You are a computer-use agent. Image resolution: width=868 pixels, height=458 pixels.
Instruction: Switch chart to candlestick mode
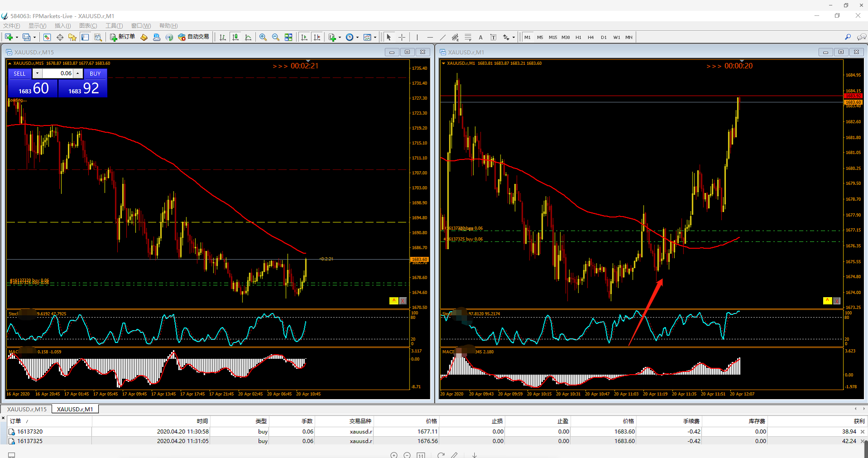tap(235, 37)
